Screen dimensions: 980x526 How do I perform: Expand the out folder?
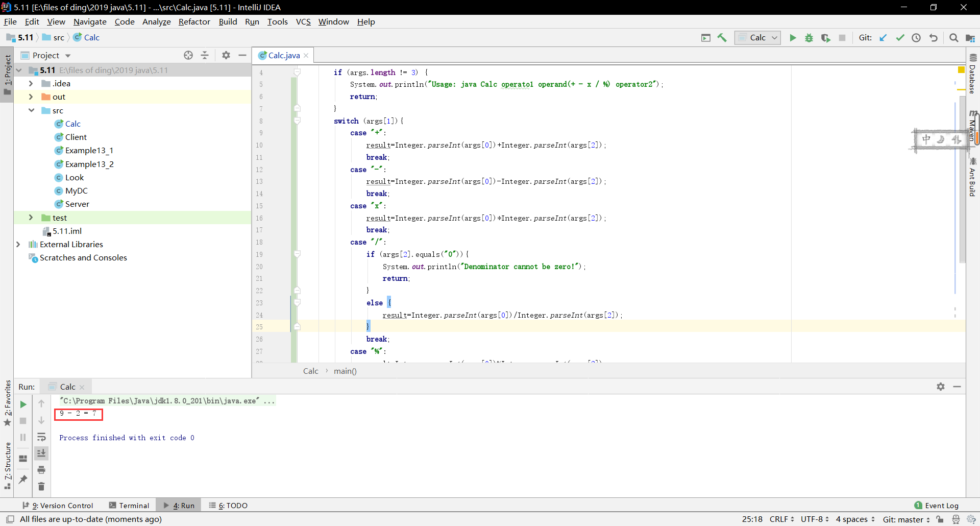31,97
